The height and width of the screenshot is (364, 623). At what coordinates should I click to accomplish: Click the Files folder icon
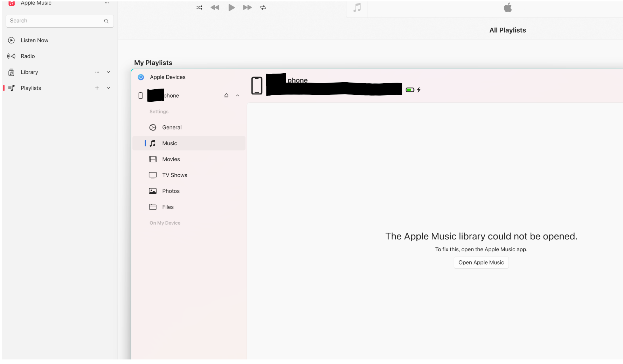[153, 207]
